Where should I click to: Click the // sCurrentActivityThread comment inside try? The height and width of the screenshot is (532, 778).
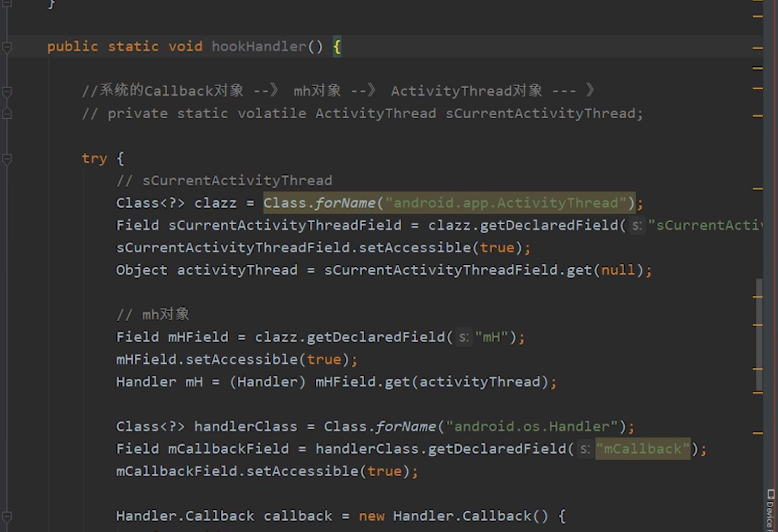(x=224, y=181)
